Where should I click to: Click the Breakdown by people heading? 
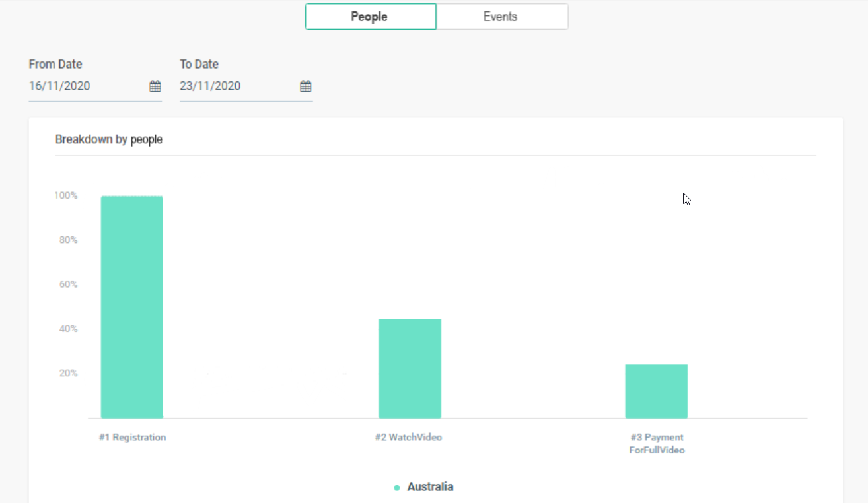108,139
